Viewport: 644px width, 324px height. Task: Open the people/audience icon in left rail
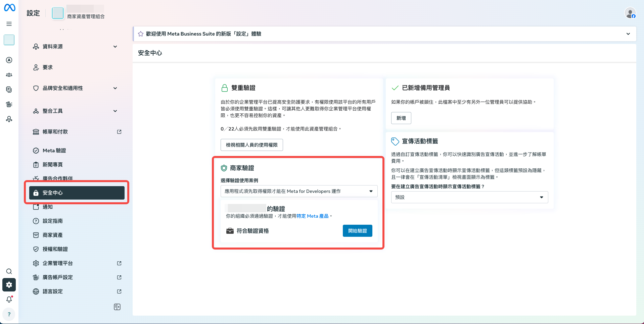click(9, 75)
